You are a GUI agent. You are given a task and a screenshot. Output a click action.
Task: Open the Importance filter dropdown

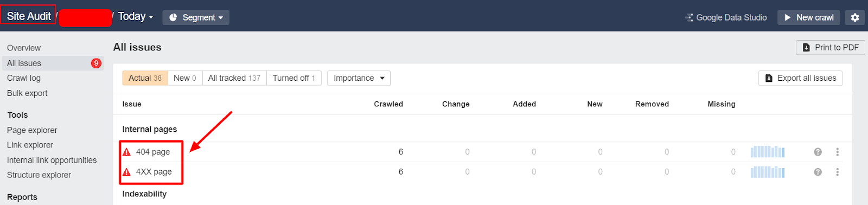[359, 78]
